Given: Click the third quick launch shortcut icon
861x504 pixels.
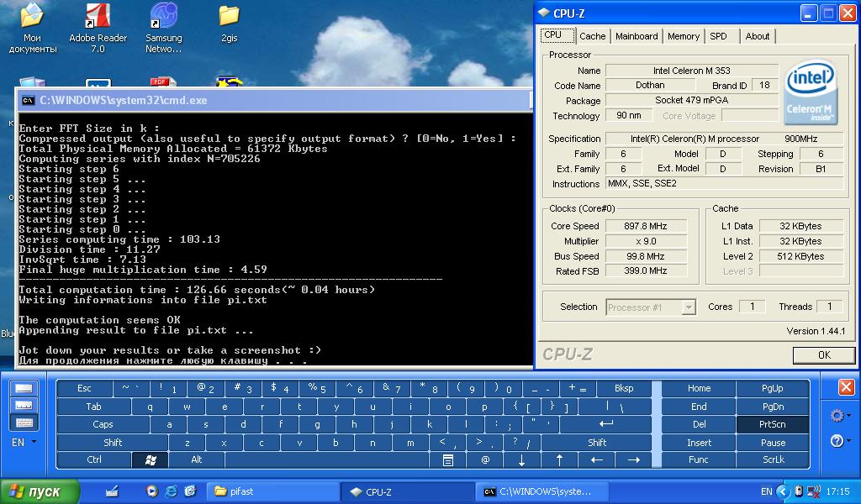Looking at the screenshot, I should pyautogui.click(x=191, y=491).
